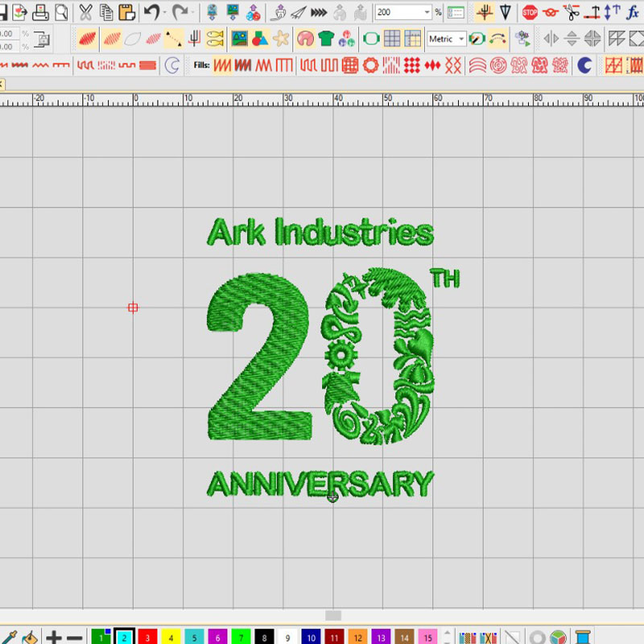644x644 pixels.
Task: Toggle the grid display icon
Action: coord(392,39)
